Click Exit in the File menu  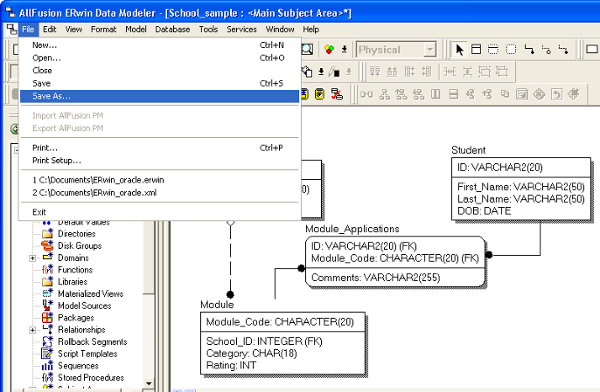coord(159,212)
